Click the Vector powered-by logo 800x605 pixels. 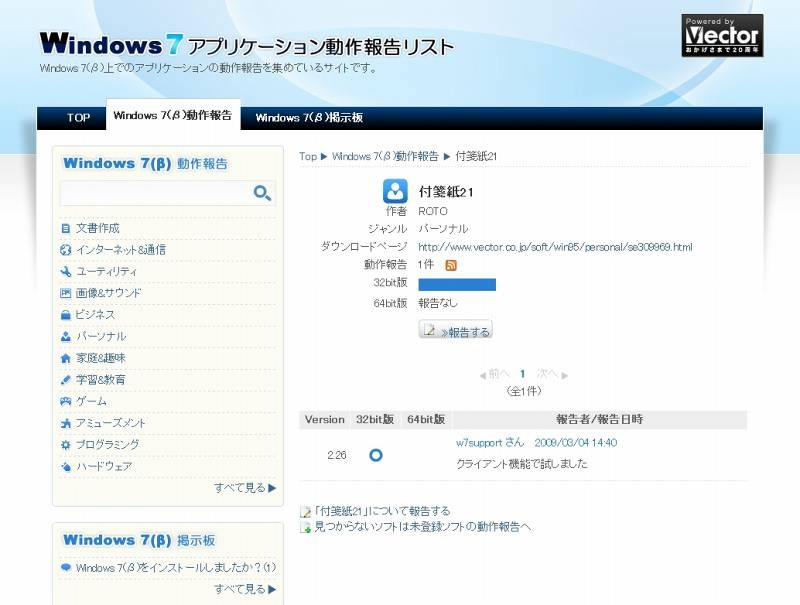click(x=722, y=35)
